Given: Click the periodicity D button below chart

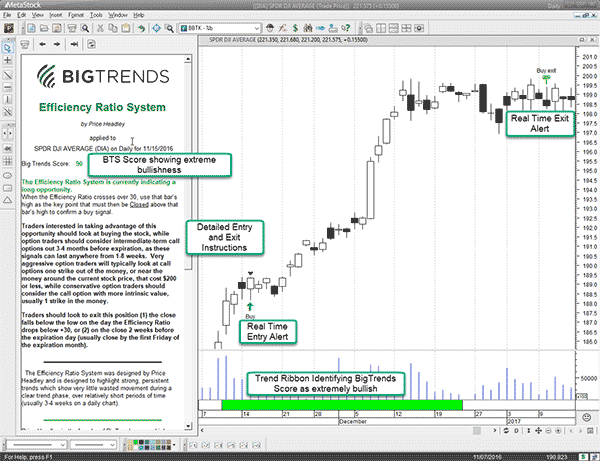Looking at the screenshot, I should (x=516, y=431).
